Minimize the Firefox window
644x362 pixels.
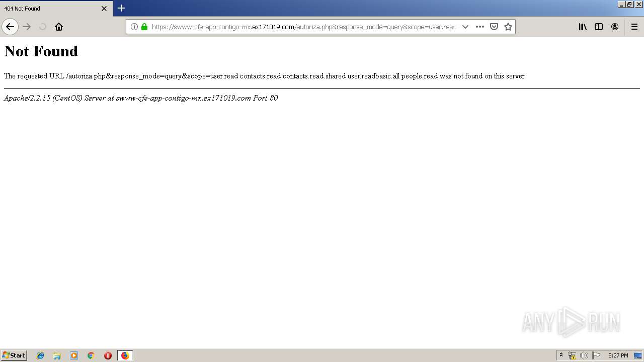coord(621,4)
